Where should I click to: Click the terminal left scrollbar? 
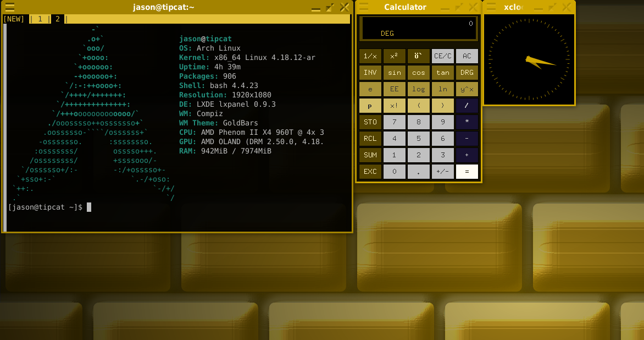click(x=5, y=127)
